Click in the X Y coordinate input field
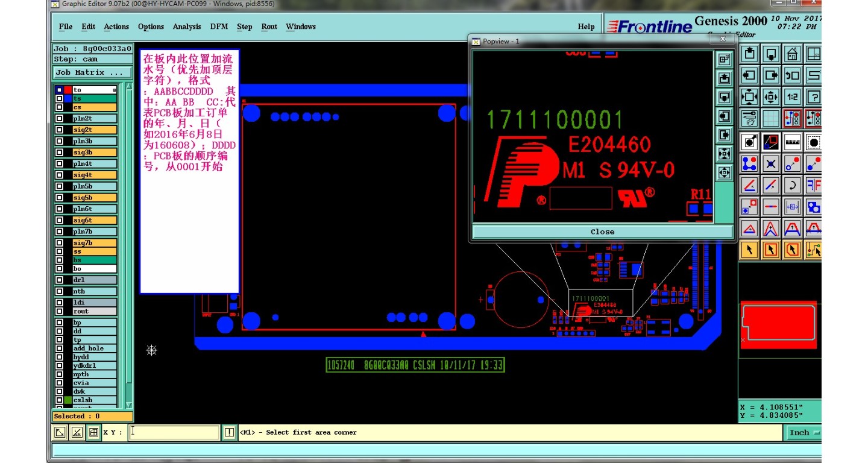This screenshot has width=868, height=463. pos(174,432)
